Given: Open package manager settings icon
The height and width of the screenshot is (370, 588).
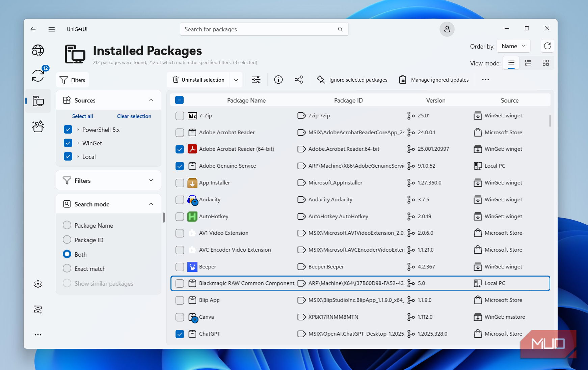Looking at the screenshot, I should click(x=38, y=309).
